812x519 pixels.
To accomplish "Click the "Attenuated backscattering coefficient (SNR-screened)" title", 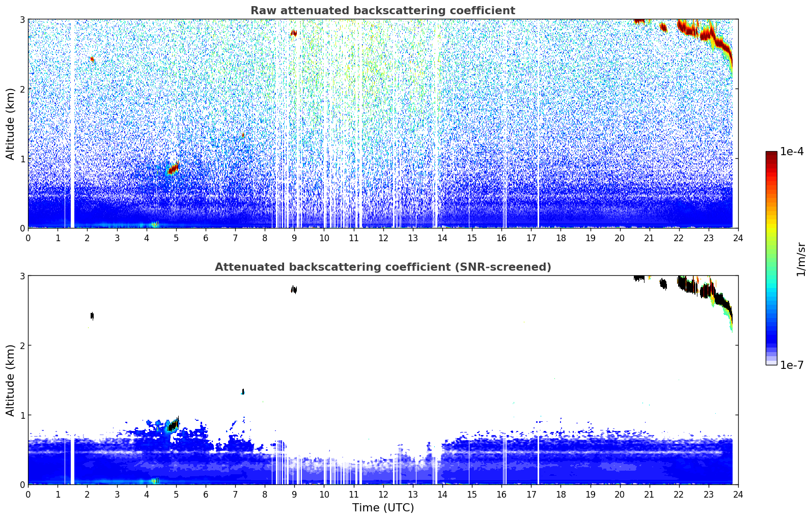I will (382, 267).
